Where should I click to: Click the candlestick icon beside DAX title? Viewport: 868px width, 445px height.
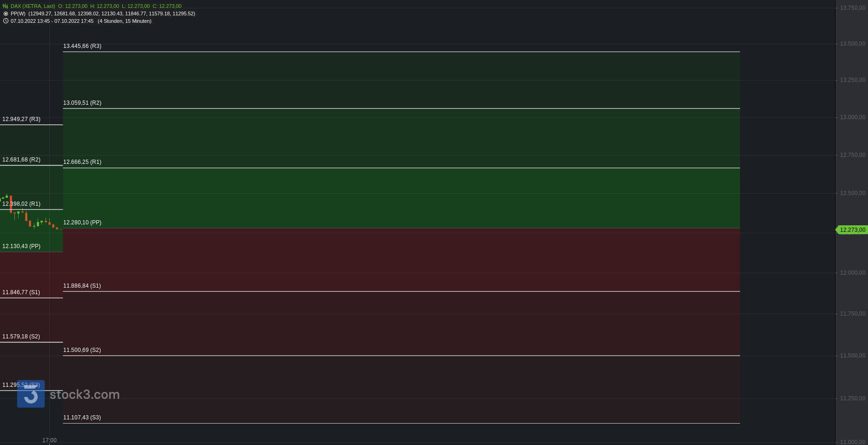(6, 6)
